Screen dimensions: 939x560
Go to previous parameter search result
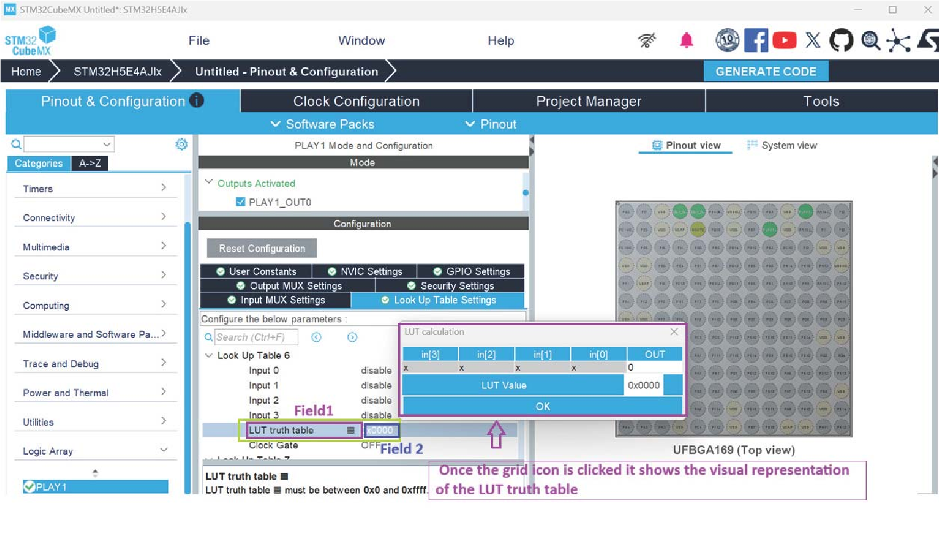[317, 337]
